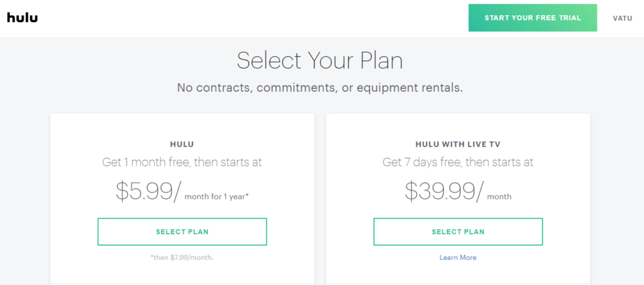Open the VATU account menu
The height and width of the screenshot is (285, 644).
pos(623,18)
